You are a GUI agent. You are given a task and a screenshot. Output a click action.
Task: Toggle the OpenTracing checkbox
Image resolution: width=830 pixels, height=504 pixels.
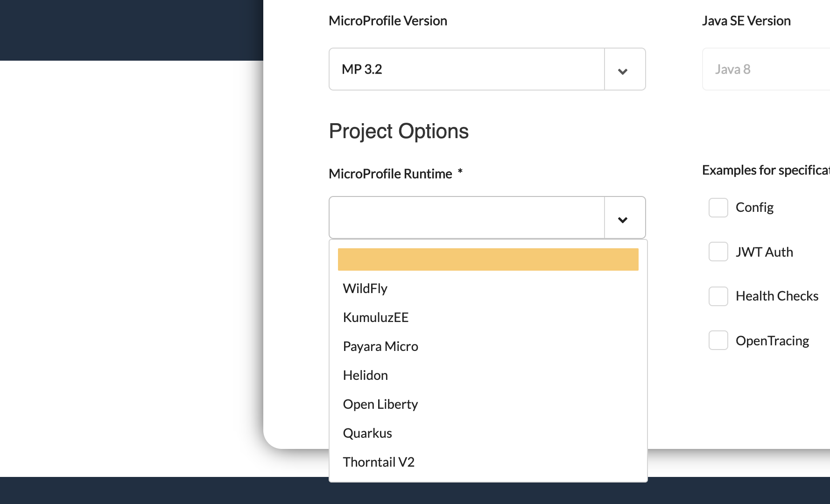click(718, 340)
